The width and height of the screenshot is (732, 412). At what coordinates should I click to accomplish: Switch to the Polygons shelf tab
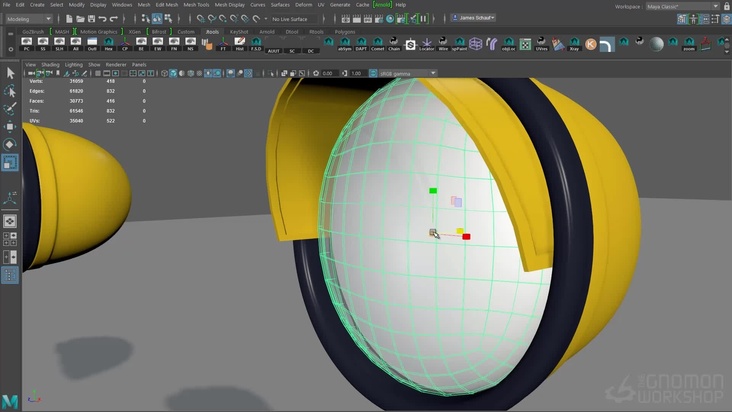pyautogui.click(x=344, y=31)
